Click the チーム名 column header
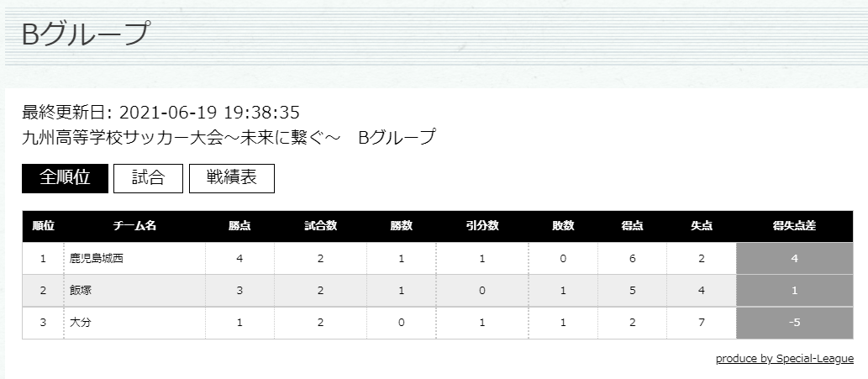868x379 pixels. (x=134, y=226)
